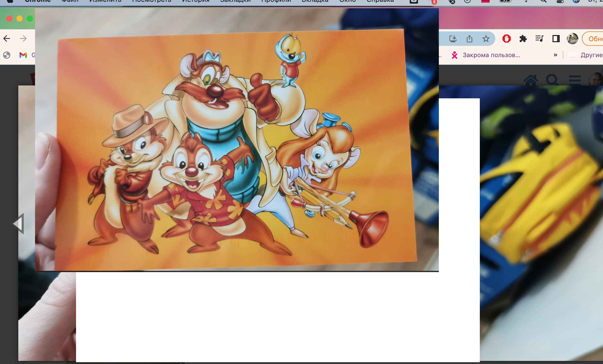Open the Другие bookmarks folder
The width and height of the screenshot is (603, 364).
585,55
